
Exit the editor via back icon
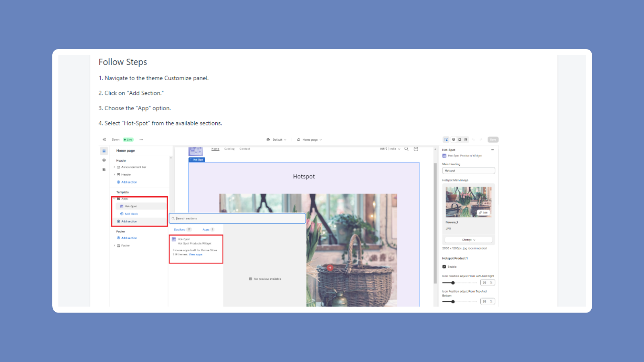click(104, 140)
